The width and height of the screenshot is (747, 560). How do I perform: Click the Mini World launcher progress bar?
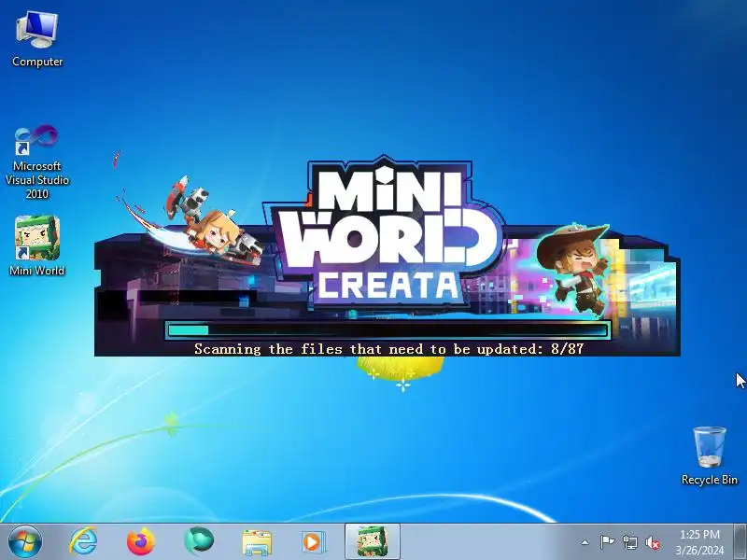pos(388,330)
